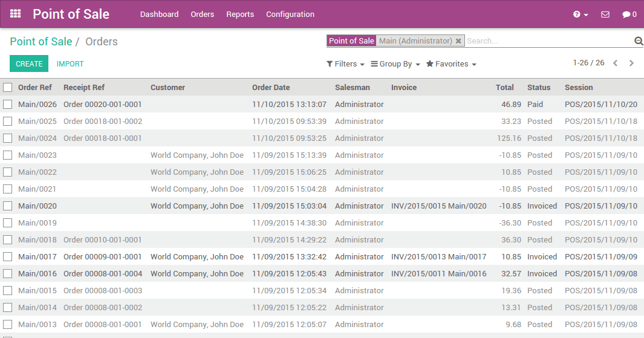Sort by the Order Date column header
The image size is (644, 338).
[271, 88]
